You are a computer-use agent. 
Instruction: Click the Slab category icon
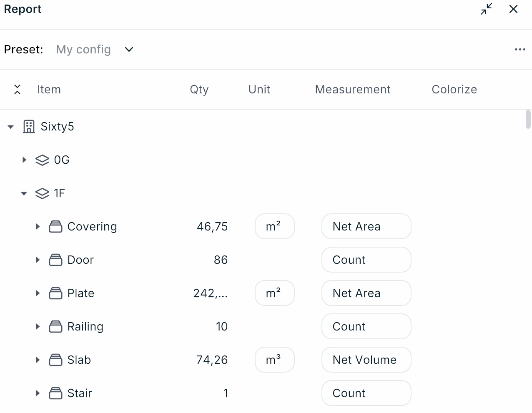point(55,360)
